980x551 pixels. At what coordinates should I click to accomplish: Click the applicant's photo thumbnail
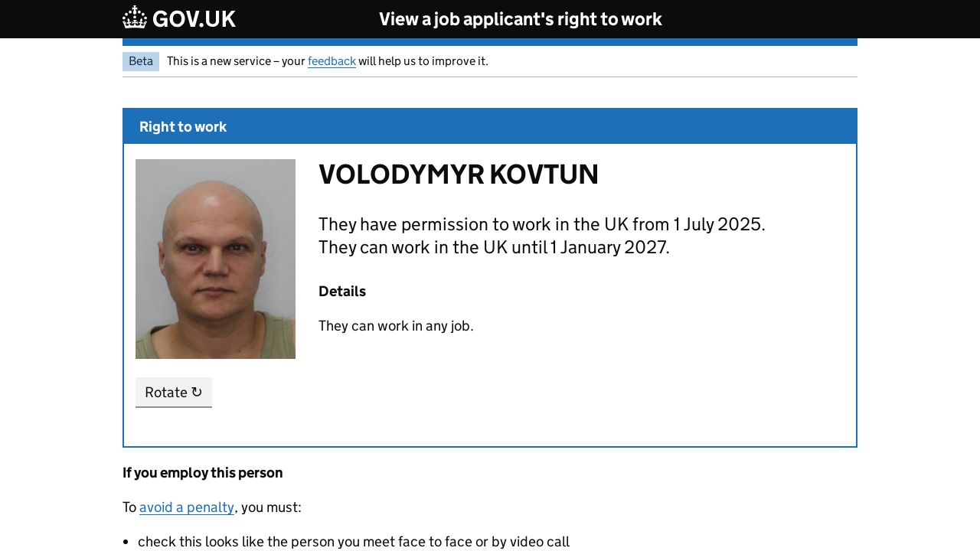point(215,259)
